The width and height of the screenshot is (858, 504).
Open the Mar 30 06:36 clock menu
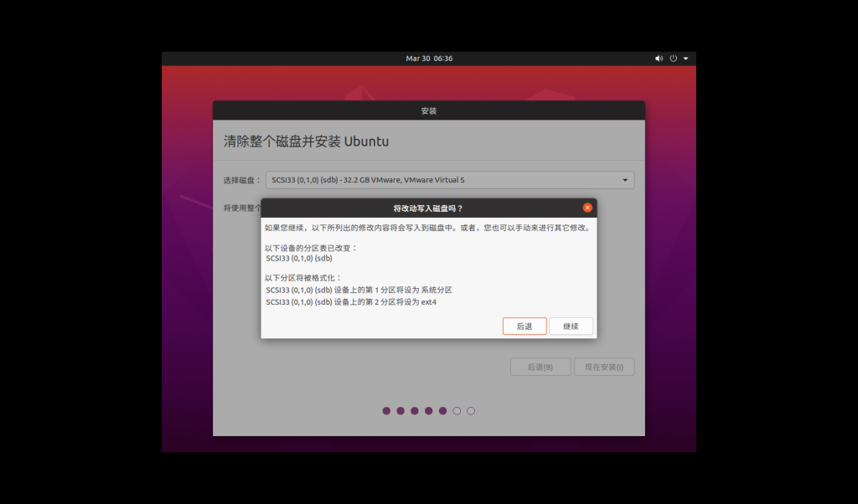(429, 59)
